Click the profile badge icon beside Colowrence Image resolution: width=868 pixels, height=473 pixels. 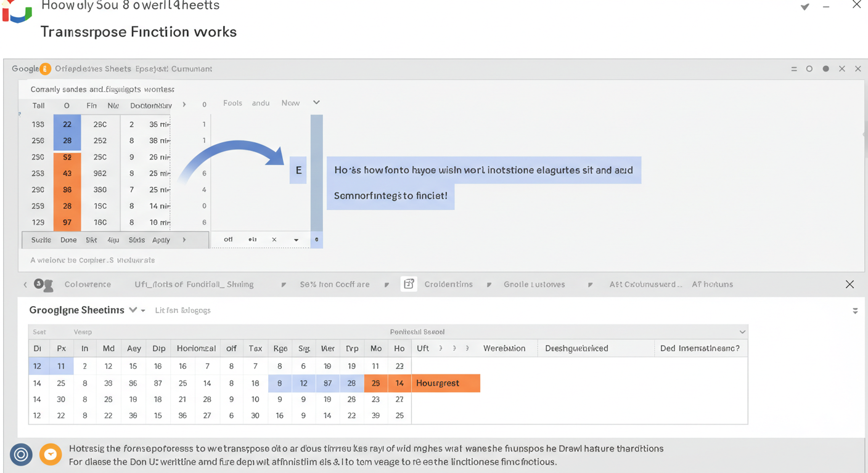point(43,285)
